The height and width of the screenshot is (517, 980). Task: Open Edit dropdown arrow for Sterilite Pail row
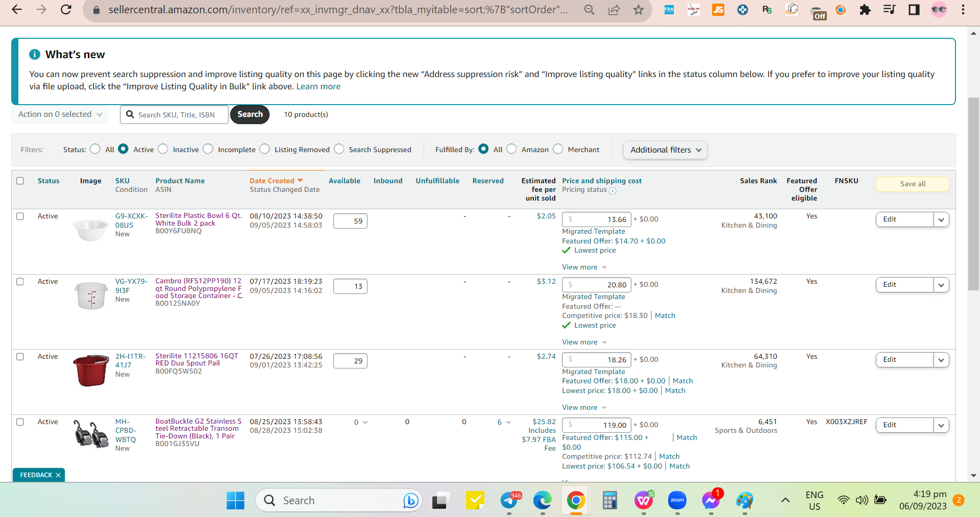[941, 360]
